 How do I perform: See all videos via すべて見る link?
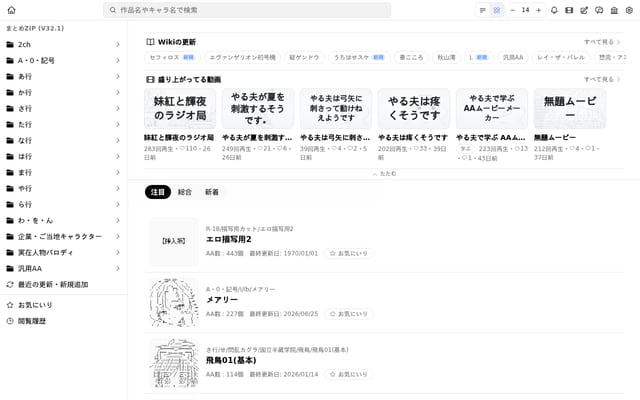point(602,80)
